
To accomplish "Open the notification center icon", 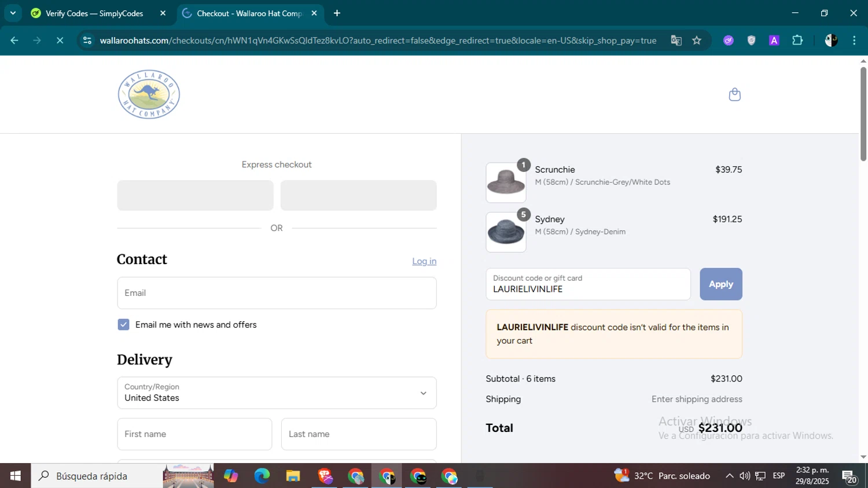I will pyautogui.click(x=849, y=476).
